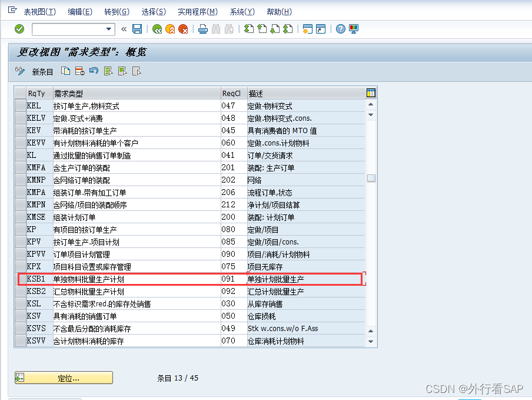
Task: Go to next page icon
Action: (275, 29)
